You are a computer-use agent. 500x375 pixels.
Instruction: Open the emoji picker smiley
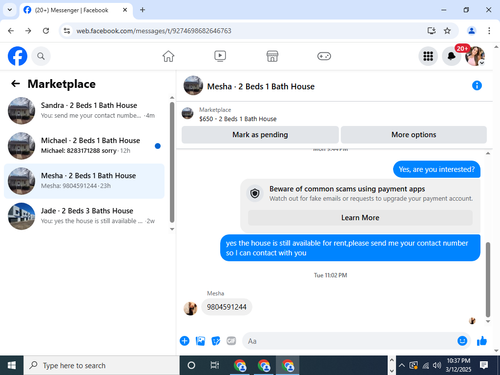pyautogui.click(x=462, y=341)
